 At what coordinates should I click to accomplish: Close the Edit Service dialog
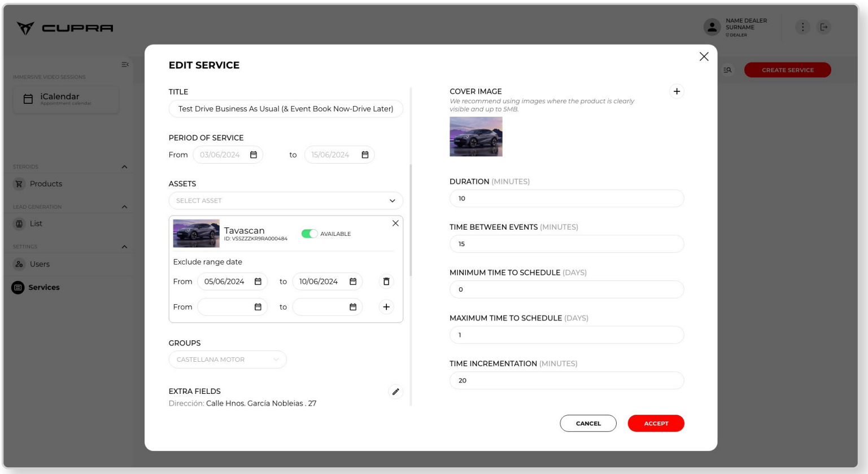click(x=704, y=56)
